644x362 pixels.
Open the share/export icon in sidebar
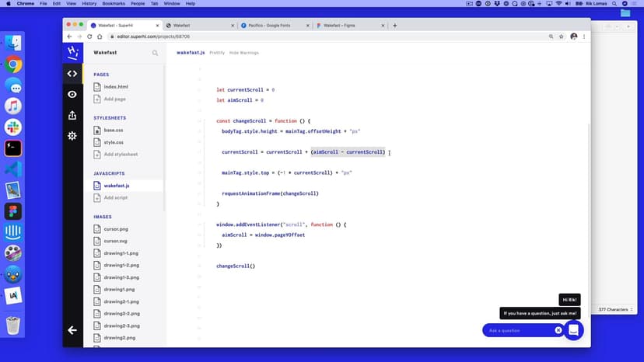point(72,115)
